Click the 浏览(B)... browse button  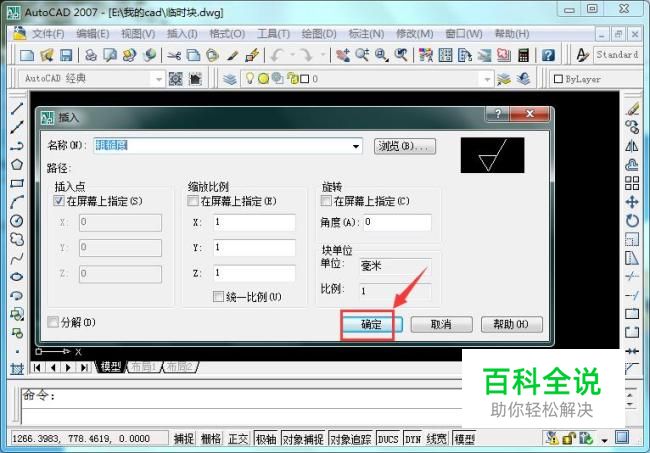pos(405,146)
